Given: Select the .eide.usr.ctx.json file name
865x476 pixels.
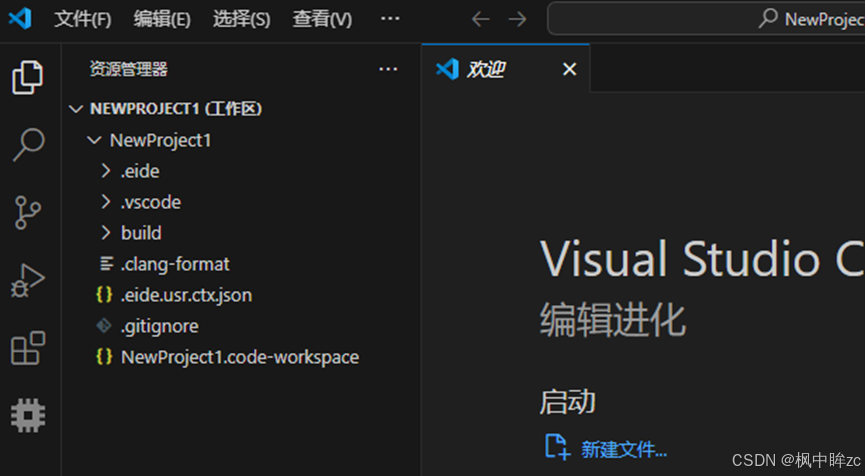Looking at the screenshot, I should click(x=186, y=295).
